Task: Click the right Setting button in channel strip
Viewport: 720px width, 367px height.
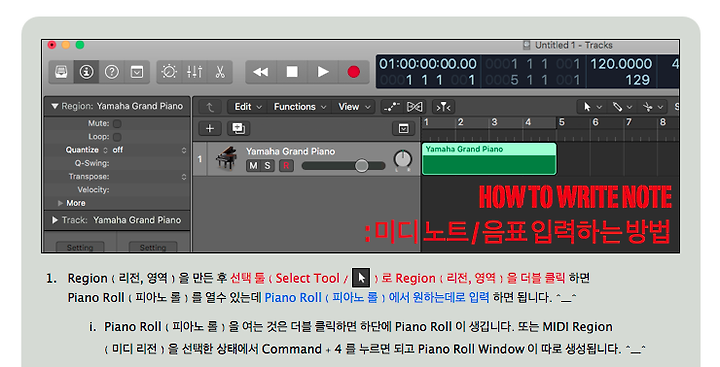Action: 153,247
